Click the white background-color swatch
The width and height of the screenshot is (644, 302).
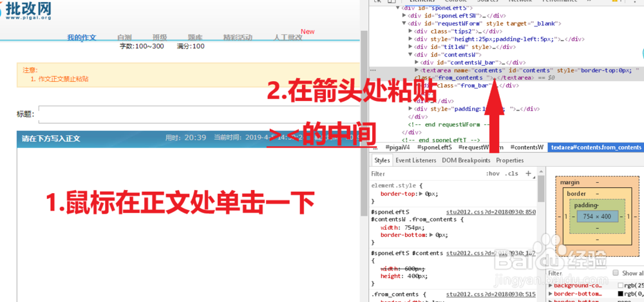click(621, 285)
